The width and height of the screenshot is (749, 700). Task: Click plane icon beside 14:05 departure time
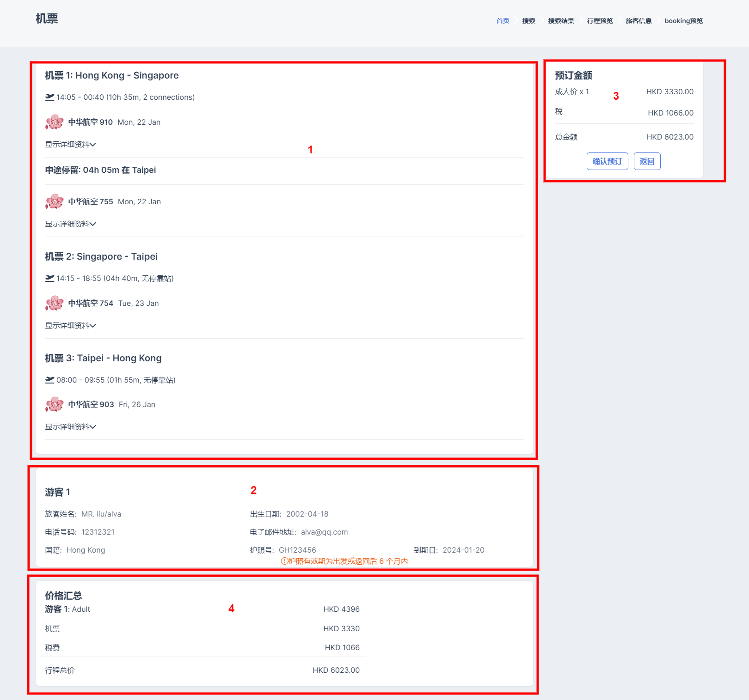click(x=49, y=97)
